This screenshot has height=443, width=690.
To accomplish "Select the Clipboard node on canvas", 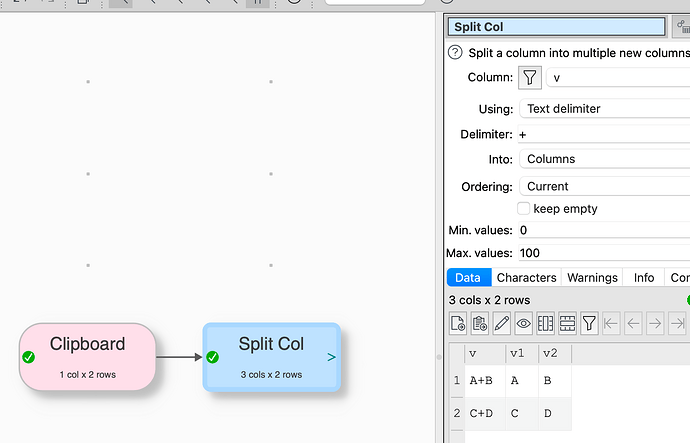I will 87,356.
